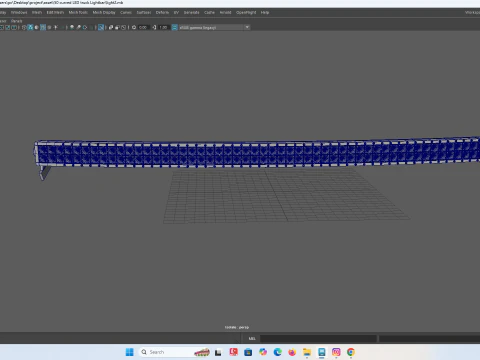Open Microsoft Store from the taskbar
Screen dimensions: 480x360
(x=248, y=352)
